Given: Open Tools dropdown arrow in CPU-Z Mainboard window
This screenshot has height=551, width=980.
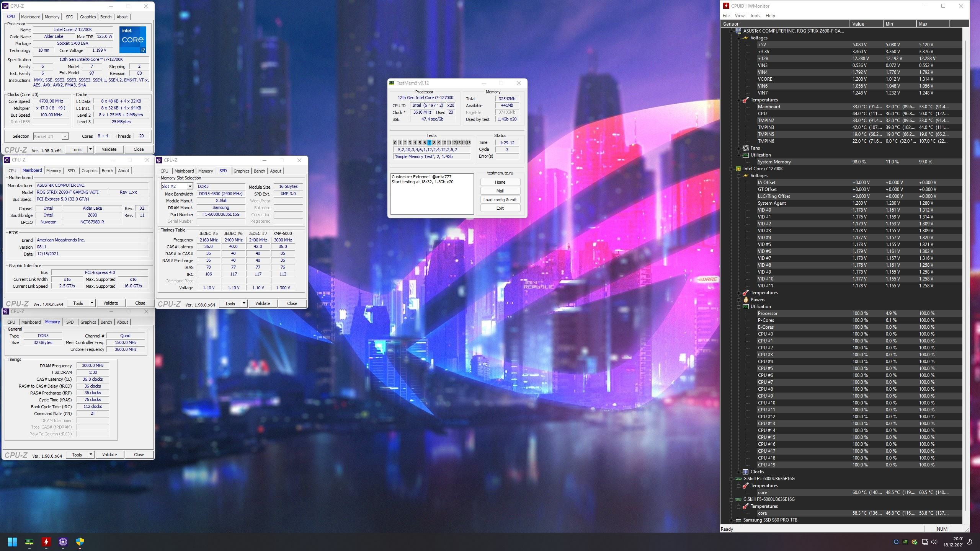Looking at the screenshot, I should click(x=92, y=303).
